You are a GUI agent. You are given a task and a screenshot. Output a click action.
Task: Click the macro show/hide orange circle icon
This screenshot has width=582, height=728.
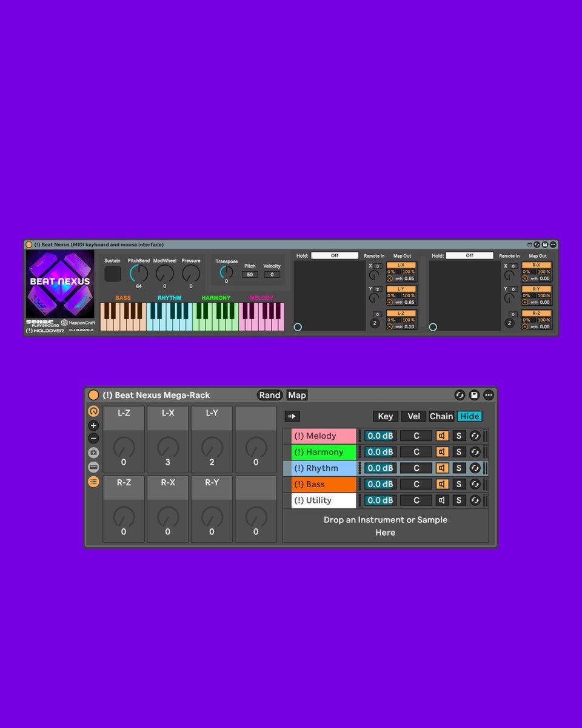(93, 411)
